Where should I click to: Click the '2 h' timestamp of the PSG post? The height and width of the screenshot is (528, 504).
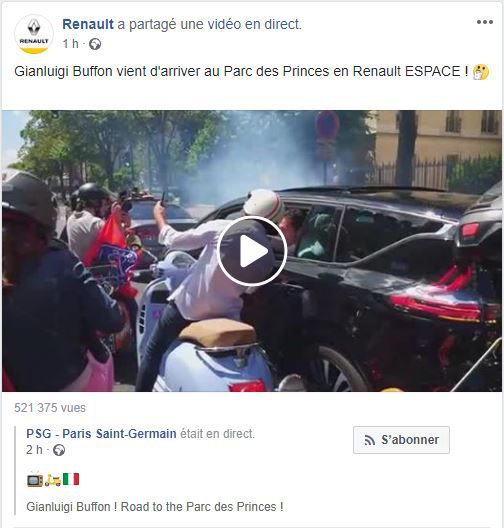click(34, 450)
